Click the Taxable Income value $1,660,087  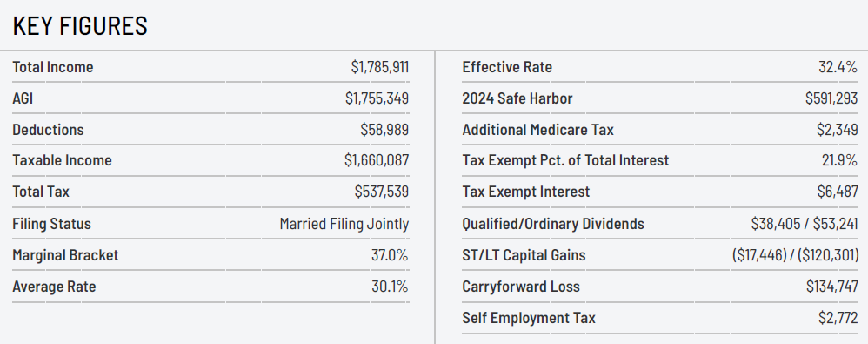pos(377,160)
